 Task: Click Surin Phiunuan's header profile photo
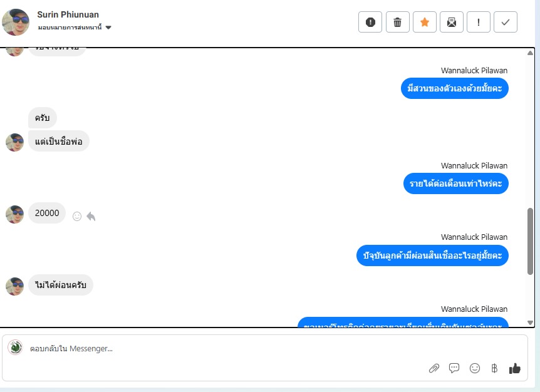tap(16, 22)
